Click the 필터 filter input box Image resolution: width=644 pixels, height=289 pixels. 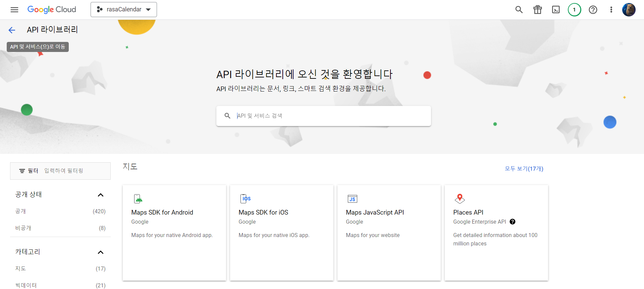(x=60, y=171)
